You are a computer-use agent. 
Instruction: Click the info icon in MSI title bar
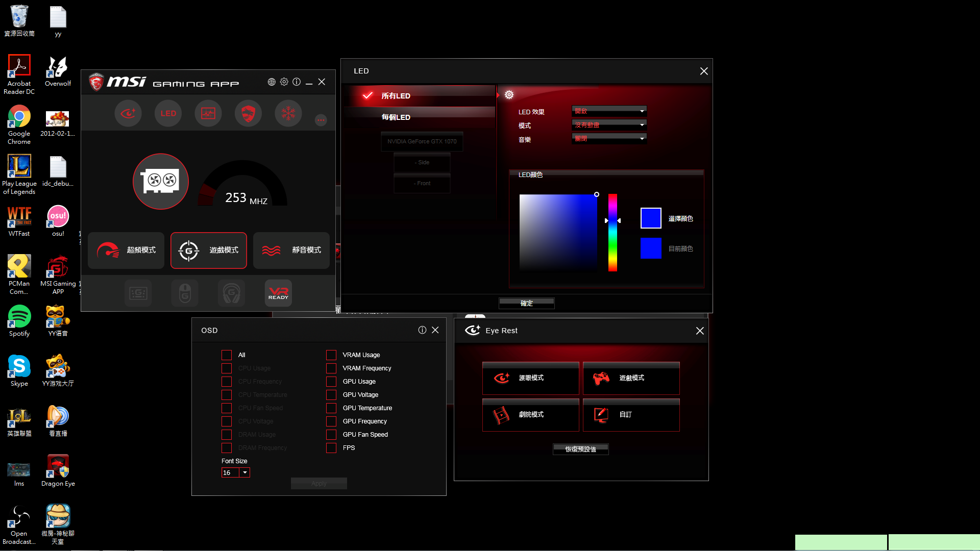[x=297, y=82]
